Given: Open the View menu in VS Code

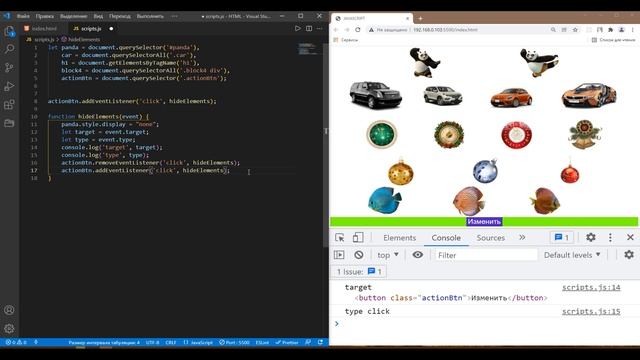Looking at the screenshot, I should coord(98,16).
